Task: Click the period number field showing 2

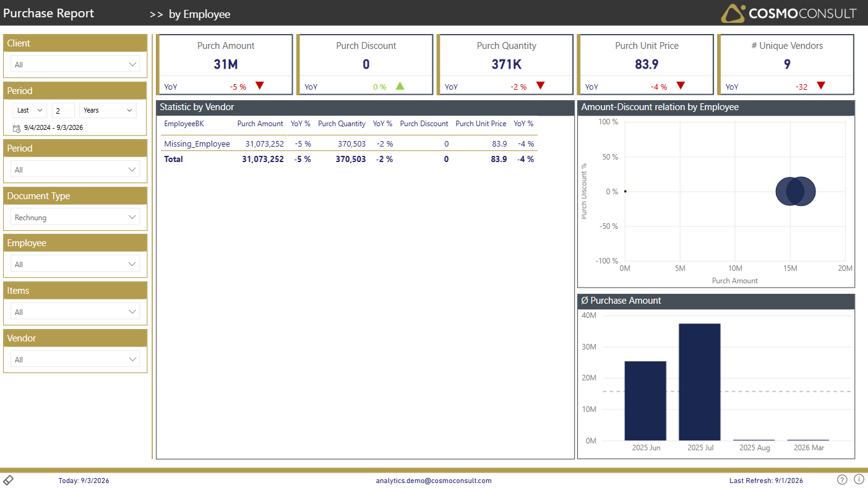Action: (63, 110)
